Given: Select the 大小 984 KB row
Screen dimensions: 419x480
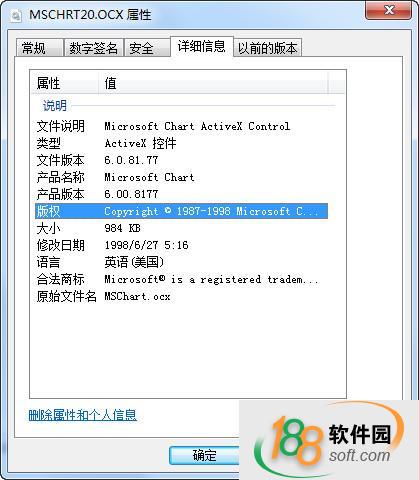Looking at the screenshot, I should 181,228.
